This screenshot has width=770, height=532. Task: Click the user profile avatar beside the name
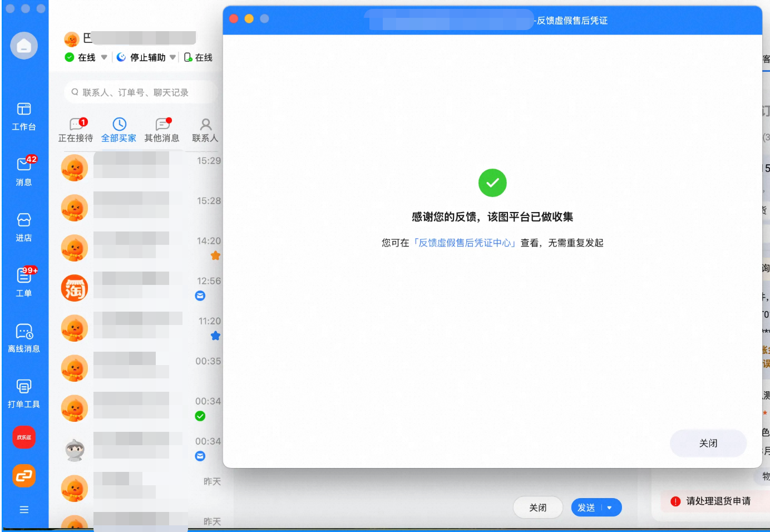point(72,38)
